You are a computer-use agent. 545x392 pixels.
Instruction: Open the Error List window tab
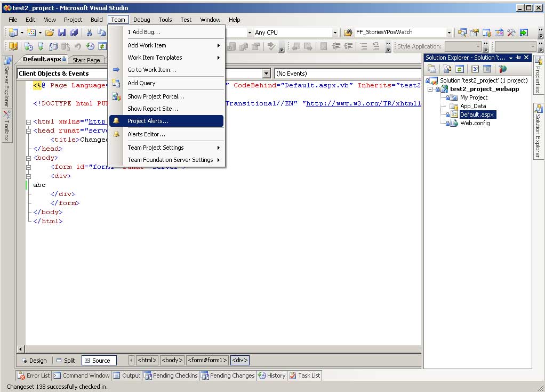(34, 375)
